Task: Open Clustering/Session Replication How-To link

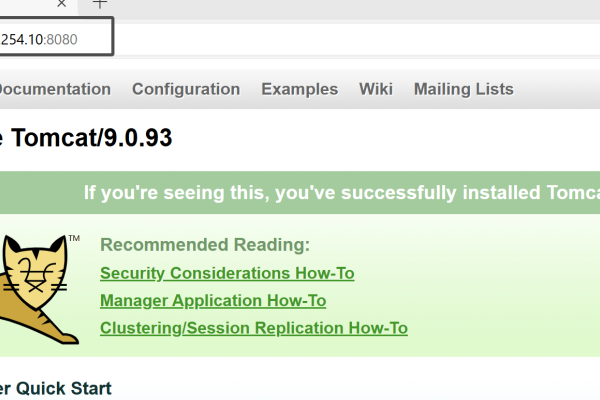Action: point(254,328)
